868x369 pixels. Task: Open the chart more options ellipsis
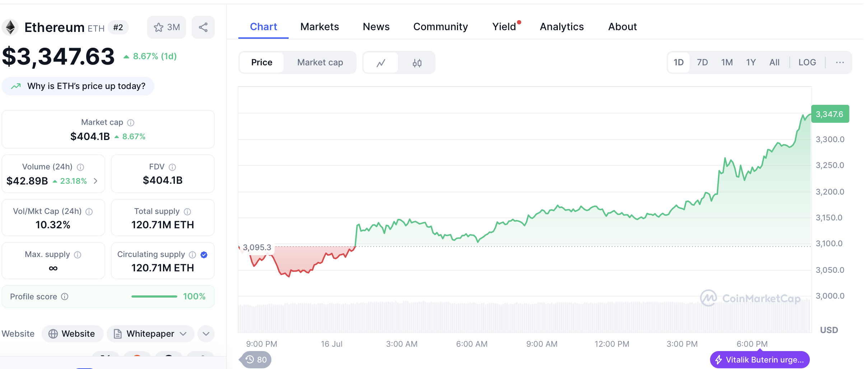pyautogui.click(x=840, y=62)
